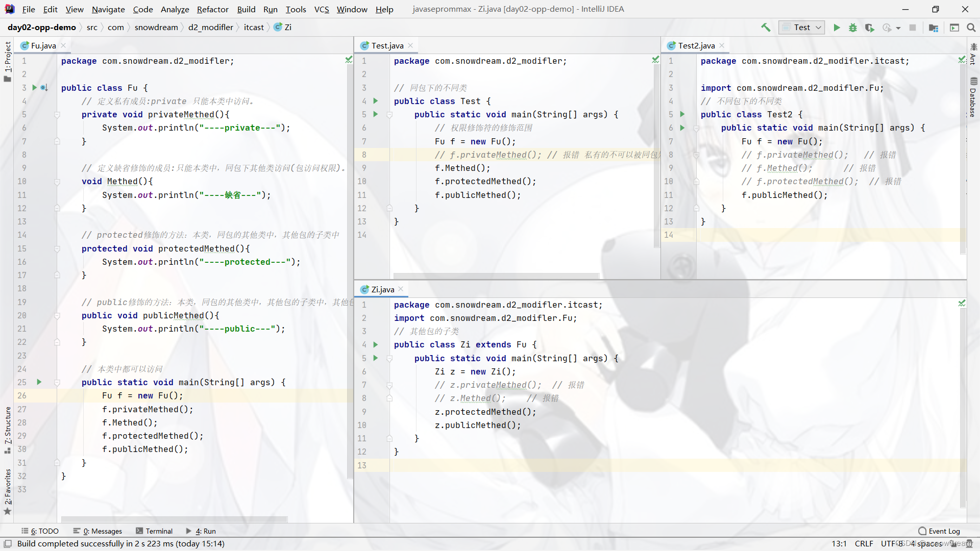
Task: Close the Zi.java editor tab
Action: point(401,289)
